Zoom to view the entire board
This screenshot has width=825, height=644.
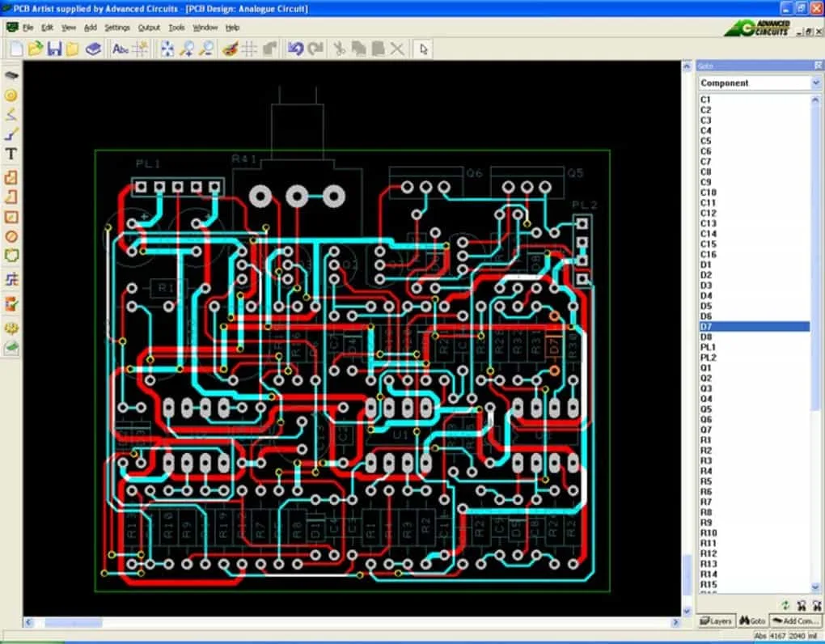pyautogui.click(x=167, y=49)
